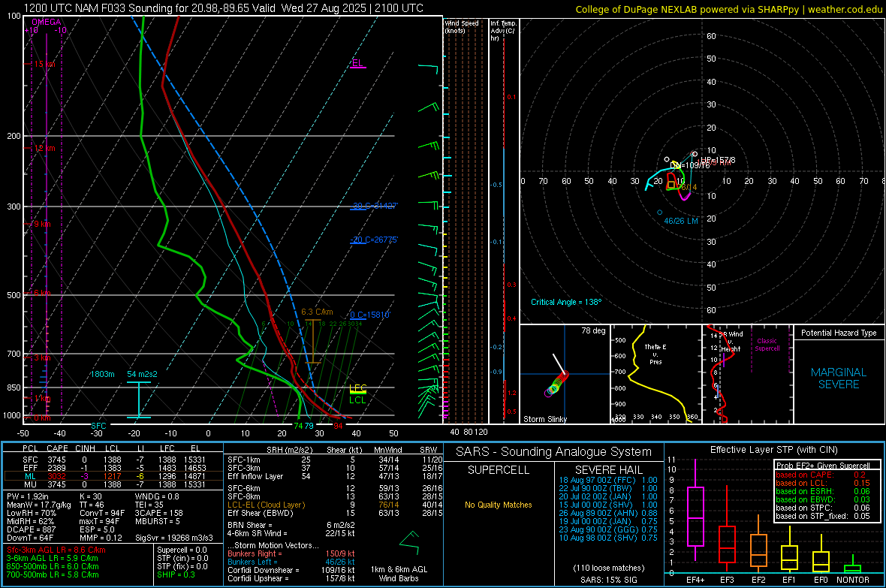886x588 pixels.
Task: Click the 'Wind Speed (knots)' panel header
Action: click(462, 26)
